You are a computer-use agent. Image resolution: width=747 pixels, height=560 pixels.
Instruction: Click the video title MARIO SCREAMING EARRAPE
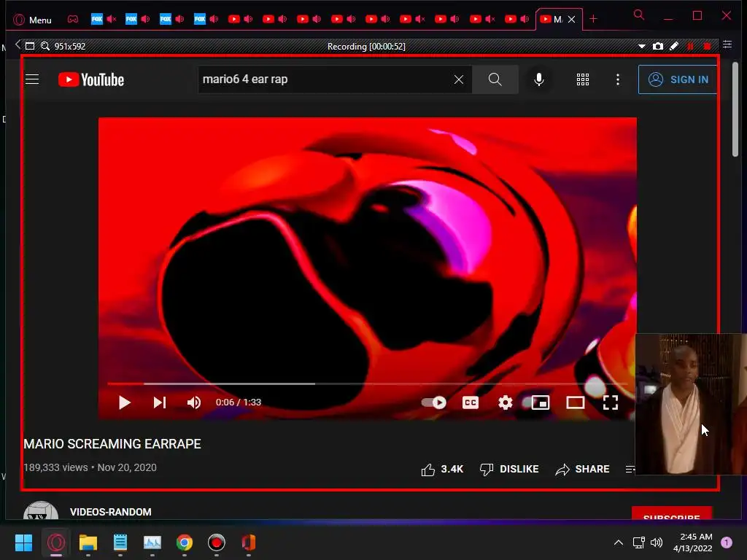pyautogui.click(x=112, y=444)
